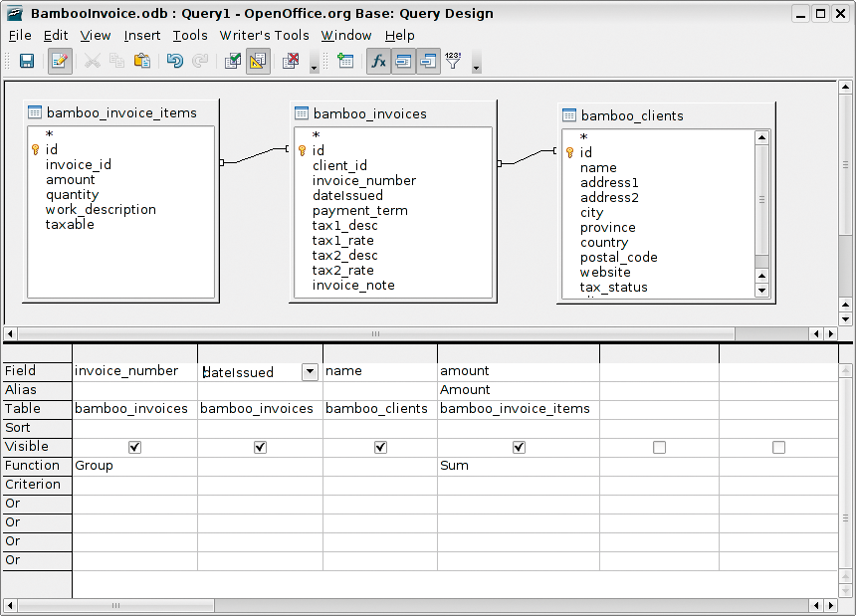Image resolution: width=856 pixels, height=616 pixels.
Task: Open the Edit menu
Action: point(56,36)
